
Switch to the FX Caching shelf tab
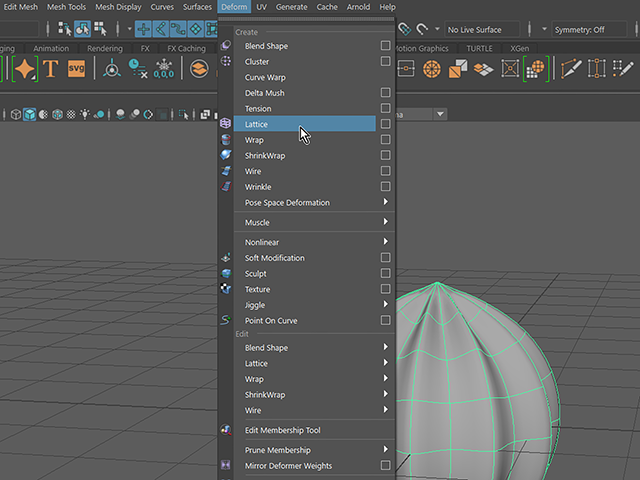click(x=187, y=48)
